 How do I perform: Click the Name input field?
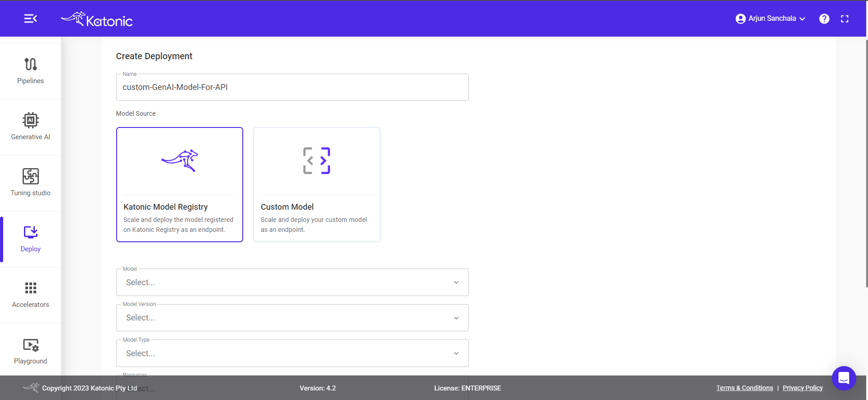[x=292, y=87]
